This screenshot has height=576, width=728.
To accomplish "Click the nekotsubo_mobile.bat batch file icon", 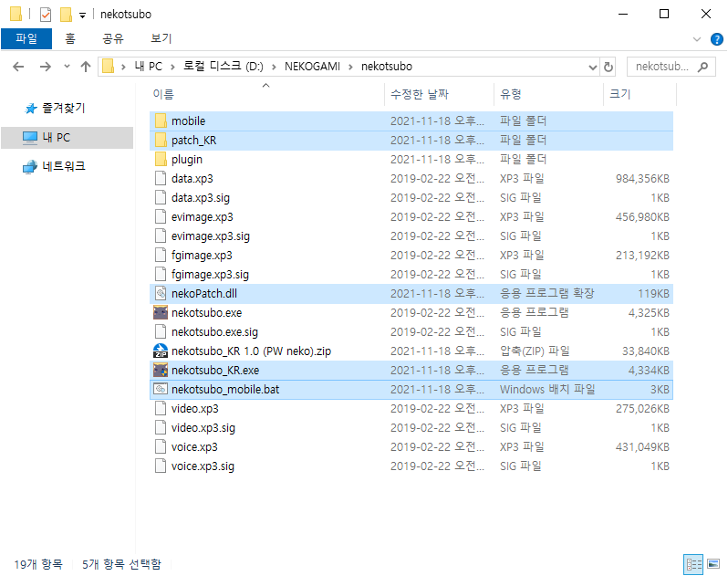I will coord(161,389).
